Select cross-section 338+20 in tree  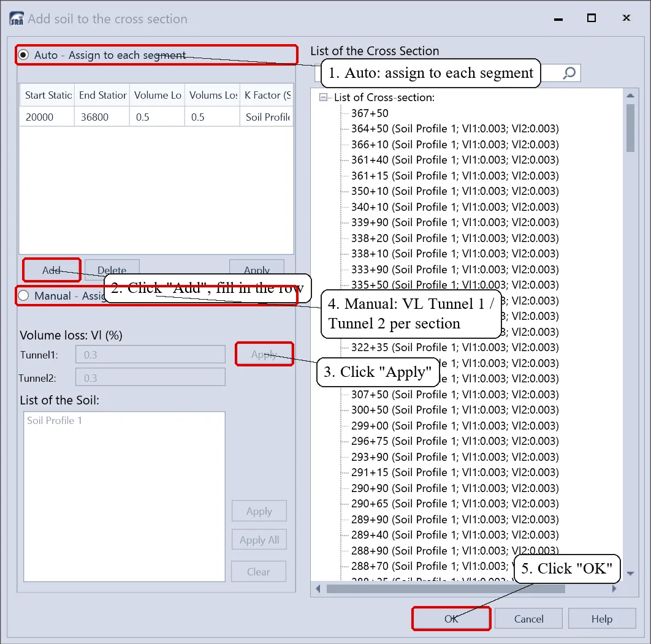pos(455,238)
